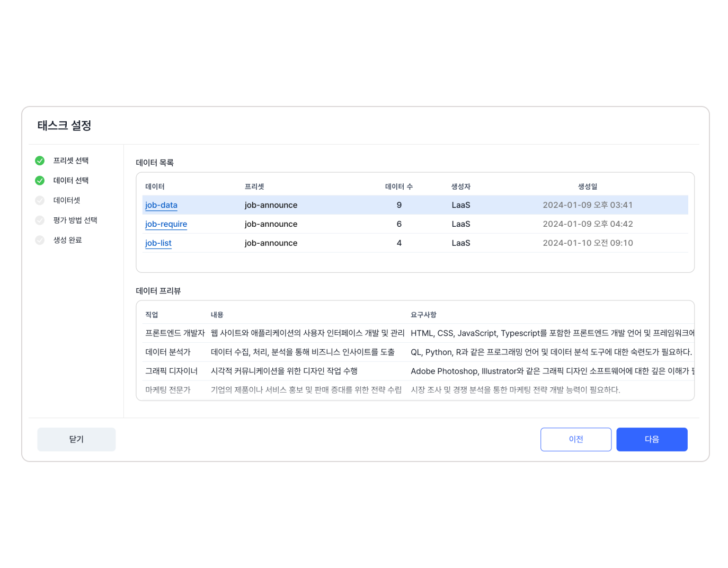Click LaaS creator in job-list row

point(461,243)
